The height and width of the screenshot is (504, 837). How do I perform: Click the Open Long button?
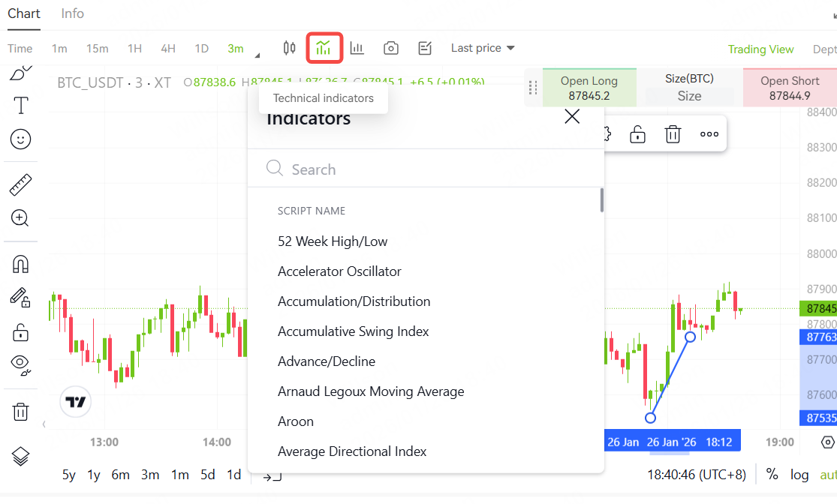[589, 88]
